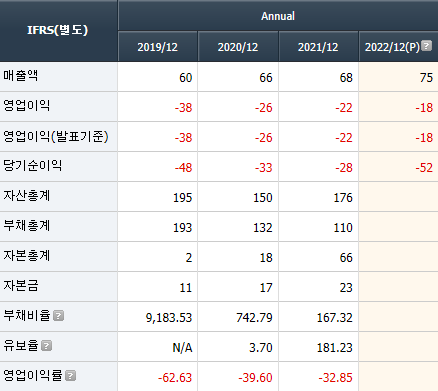
Task: Click the 영업이익 row label
Action: click(27, 106)
